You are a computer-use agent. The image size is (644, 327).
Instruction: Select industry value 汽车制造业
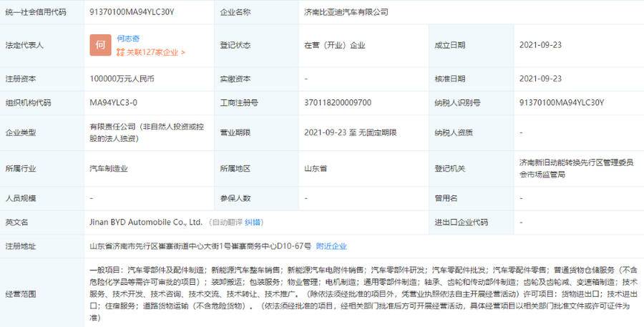[109, 168]
